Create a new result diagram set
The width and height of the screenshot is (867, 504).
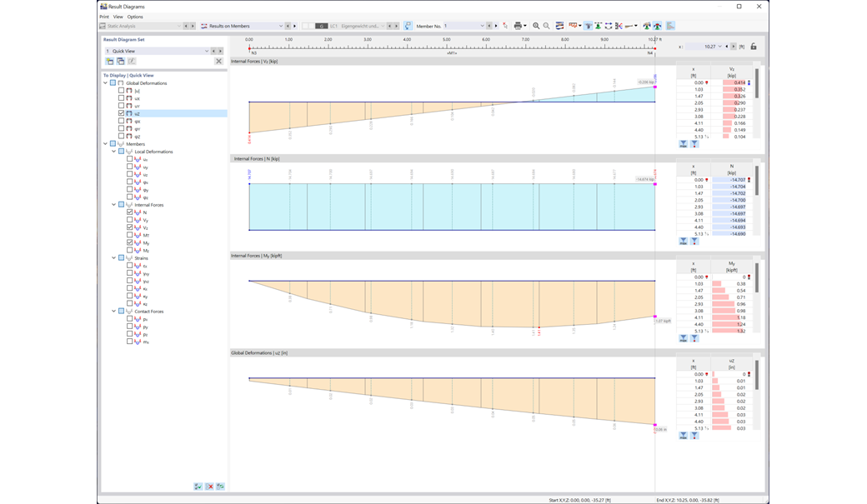pyautogui.click(x=110, y=62)
